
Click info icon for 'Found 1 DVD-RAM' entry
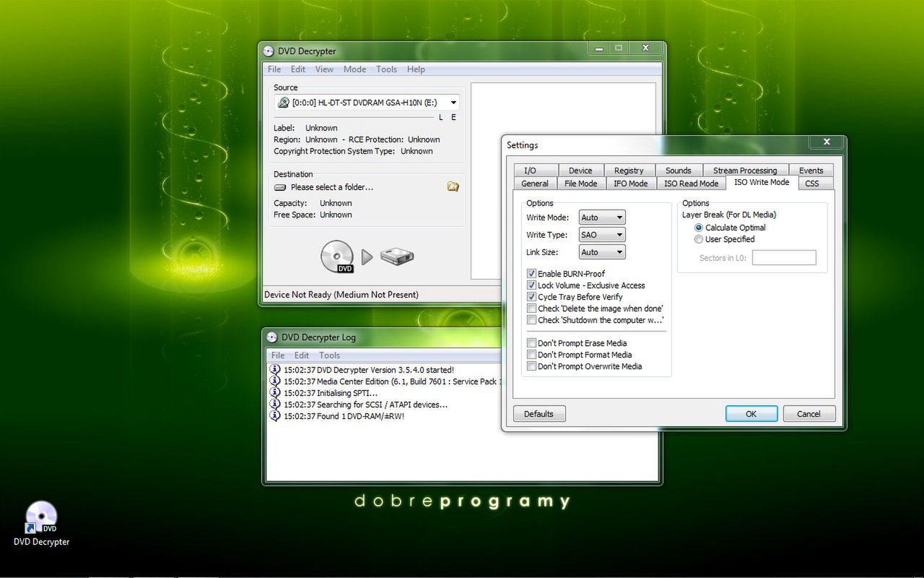tap(275, 416)
